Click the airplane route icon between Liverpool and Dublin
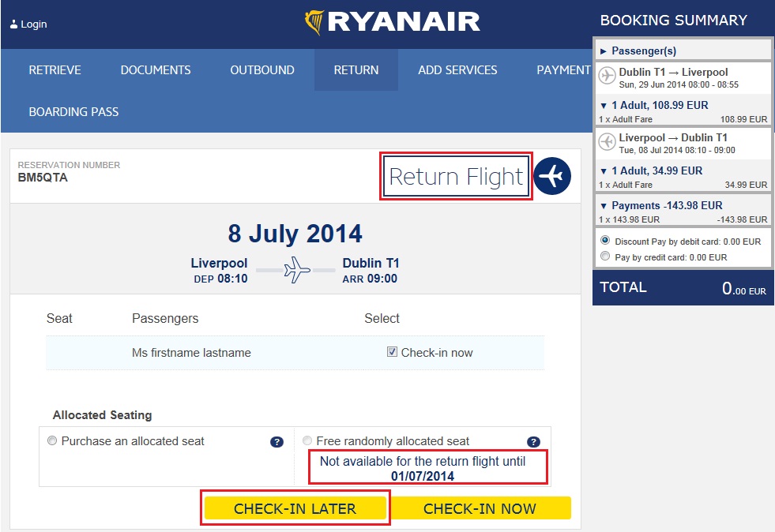Viewport: 775px width, 532px height. [296, 270]
